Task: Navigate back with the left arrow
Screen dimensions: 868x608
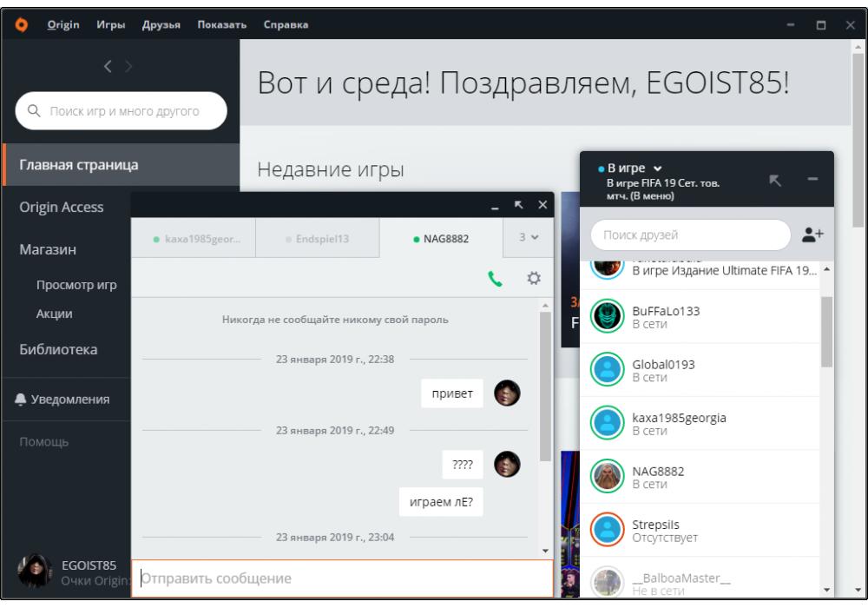Action: tap(108, 66)
